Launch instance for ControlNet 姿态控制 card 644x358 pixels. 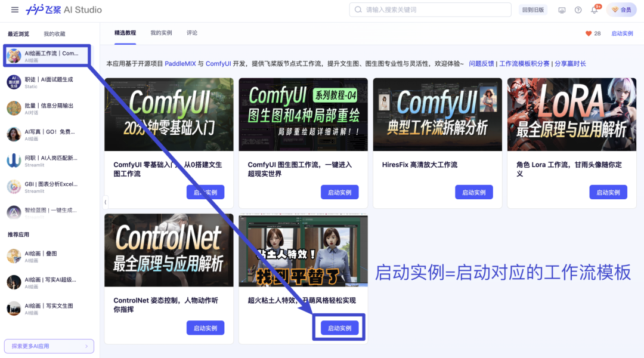tap(205, 328)
